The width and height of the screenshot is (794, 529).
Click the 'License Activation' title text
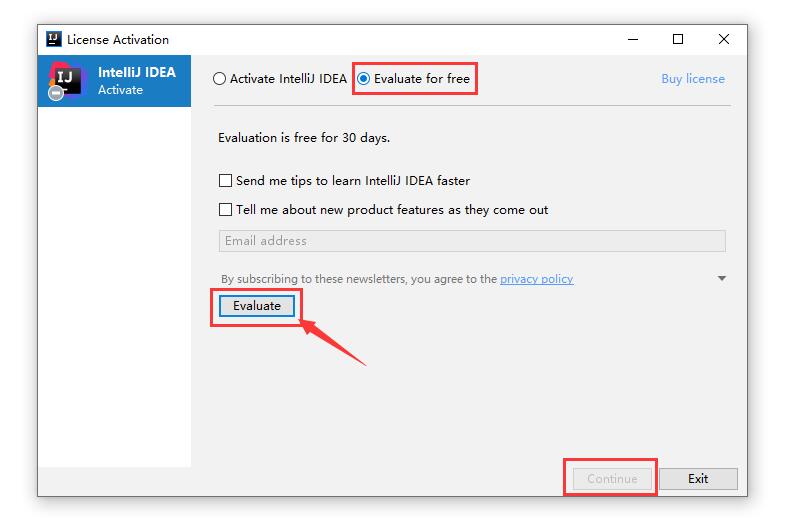pos(117,39)
